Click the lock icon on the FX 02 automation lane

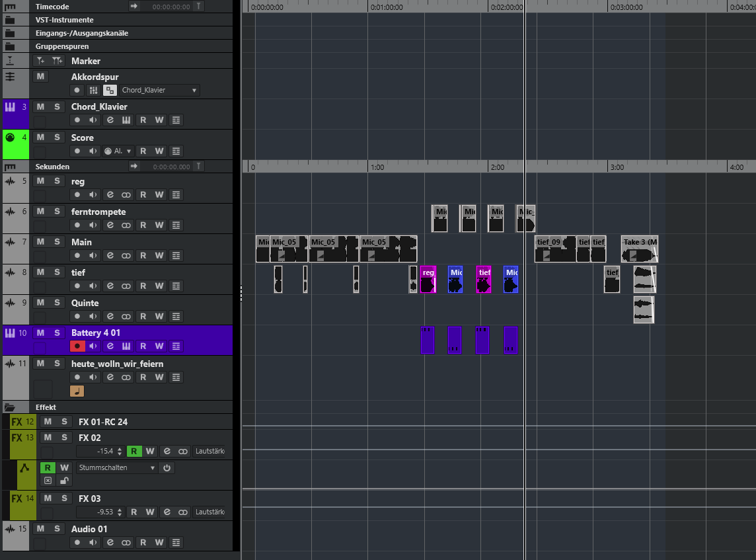click(x=64, y=481)
